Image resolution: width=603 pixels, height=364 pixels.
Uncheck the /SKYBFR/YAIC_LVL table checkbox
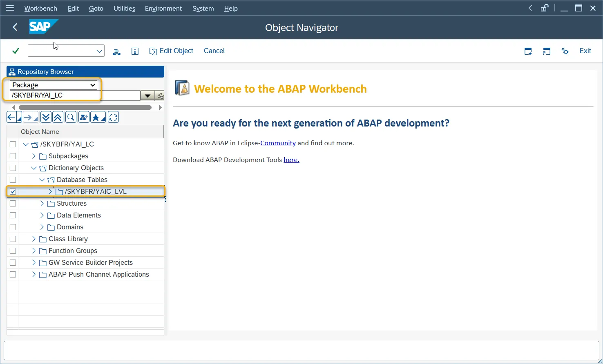[x=13, y=191]
